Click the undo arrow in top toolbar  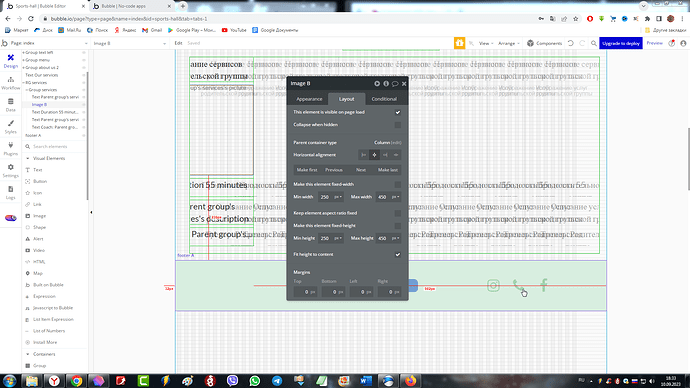[x=571, y=43]
